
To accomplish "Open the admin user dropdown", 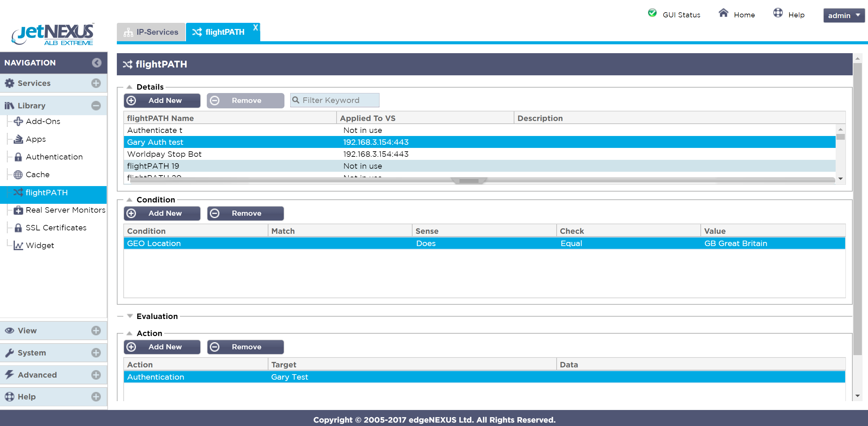I will tap(844, 15).
